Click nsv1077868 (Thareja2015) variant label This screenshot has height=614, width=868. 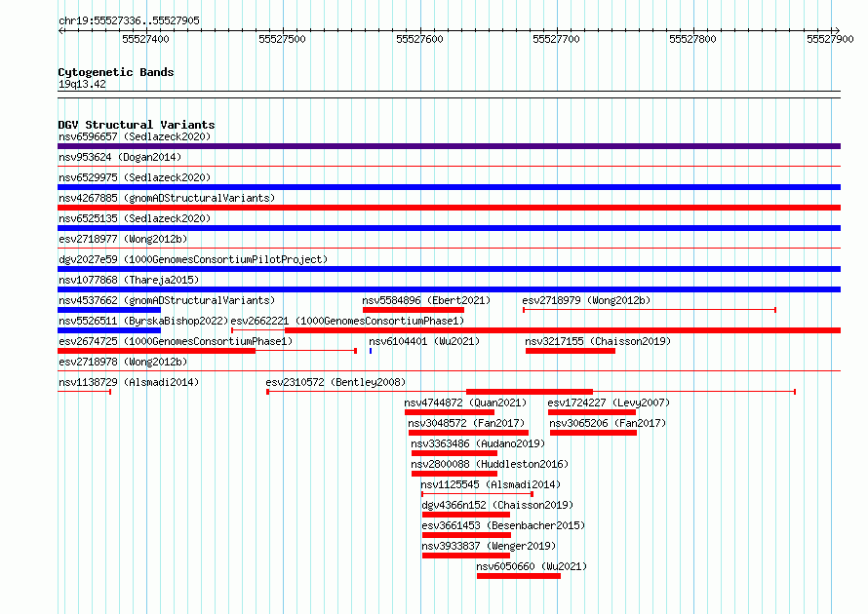[x=129, y=280]
